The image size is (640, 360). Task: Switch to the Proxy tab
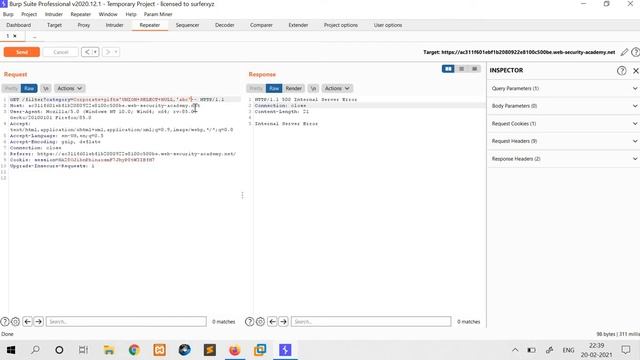pyautogui.click(x=84, y=25)
